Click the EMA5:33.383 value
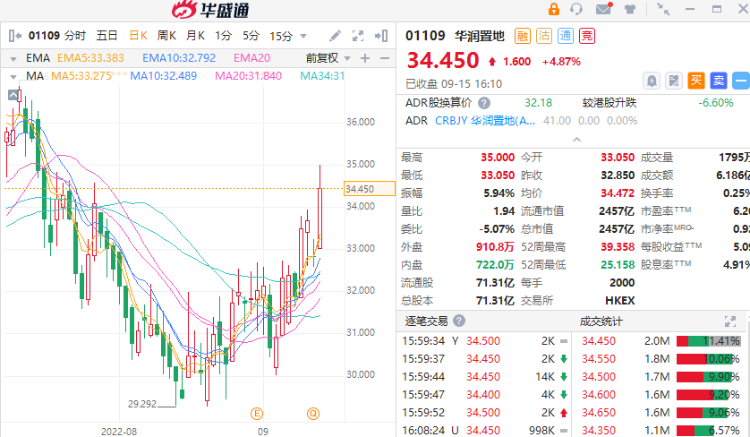The height and width of the screenshot is (437, 750). point(90,58)
